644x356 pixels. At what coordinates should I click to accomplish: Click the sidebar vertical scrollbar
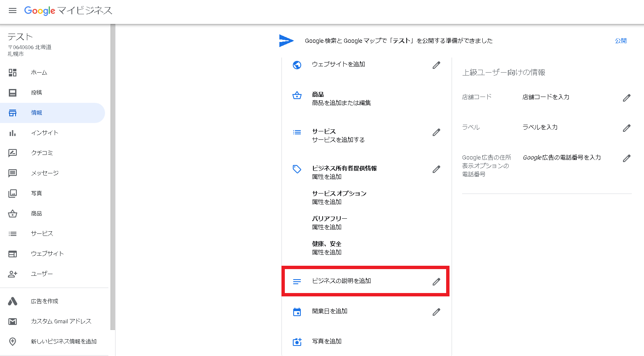point(113,177)
